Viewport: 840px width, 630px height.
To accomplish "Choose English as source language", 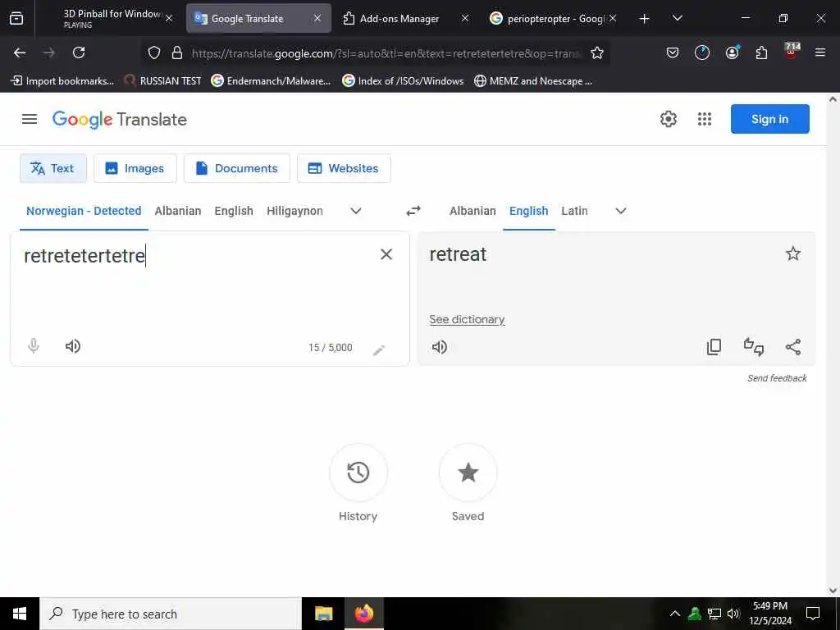I will coord(234,211).
